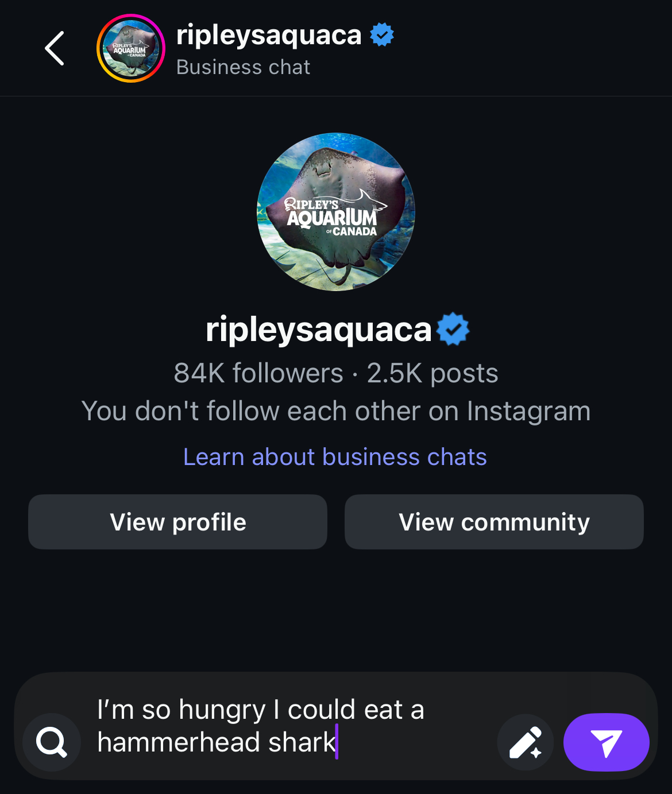Open story from header avatar ring

(x=131, y=48)
